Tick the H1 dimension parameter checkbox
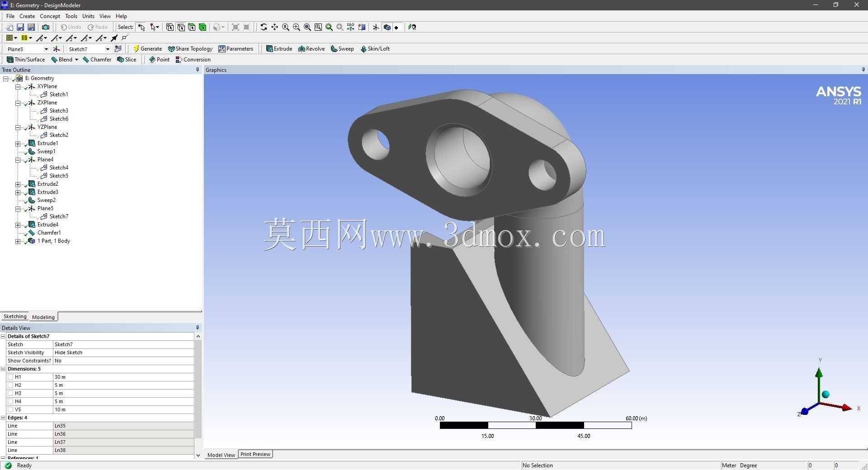The height and width of the screenshot is (470, 868). (10, 377)
